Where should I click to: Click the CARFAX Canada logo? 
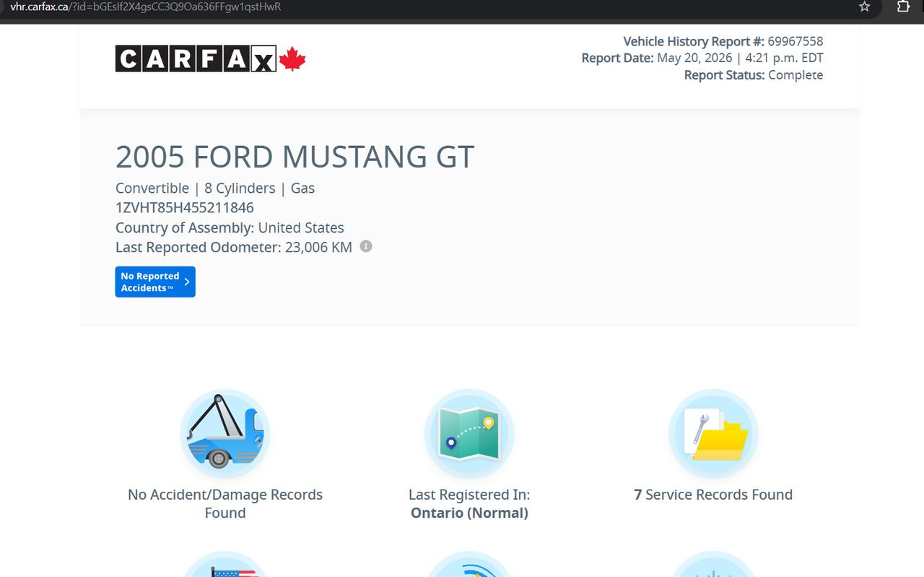[x=211, y=58]
